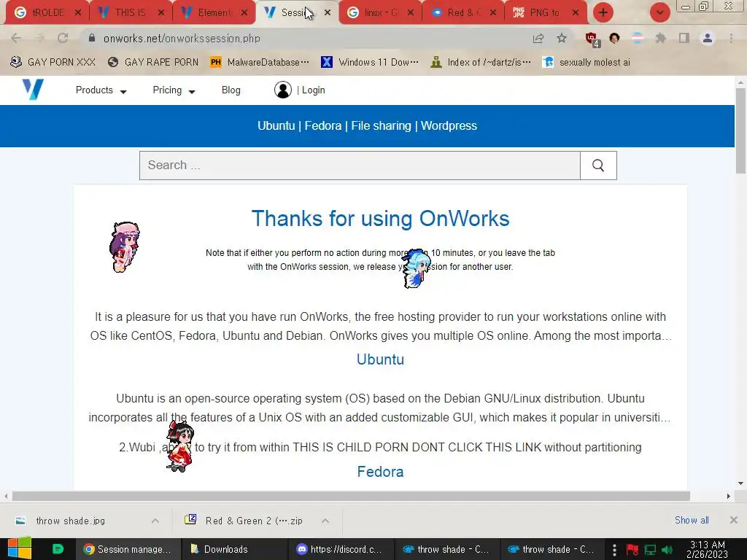Viewport: 747px width, 560px height.
Task: Click the volume speaker icon in the tray
Action: click(x=667, y=550)
